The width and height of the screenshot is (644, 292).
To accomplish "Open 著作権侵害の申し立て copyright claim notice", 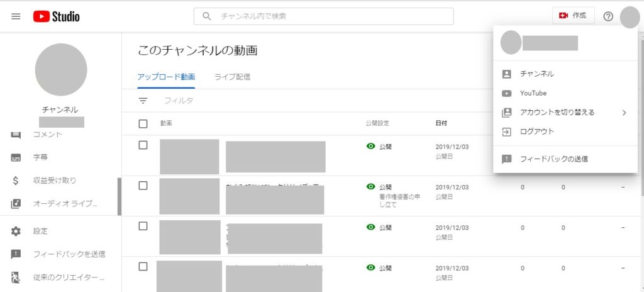I will coord(399,200).
